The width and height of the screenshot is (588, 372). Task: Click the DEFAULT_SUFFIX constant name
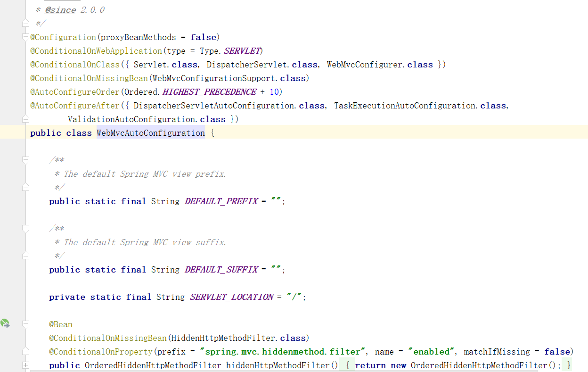tap(221, 270)
